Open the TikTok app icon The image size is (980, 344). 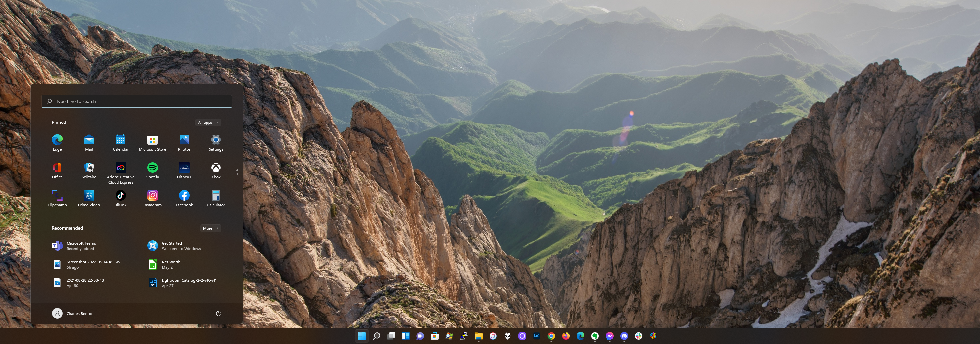120,196
